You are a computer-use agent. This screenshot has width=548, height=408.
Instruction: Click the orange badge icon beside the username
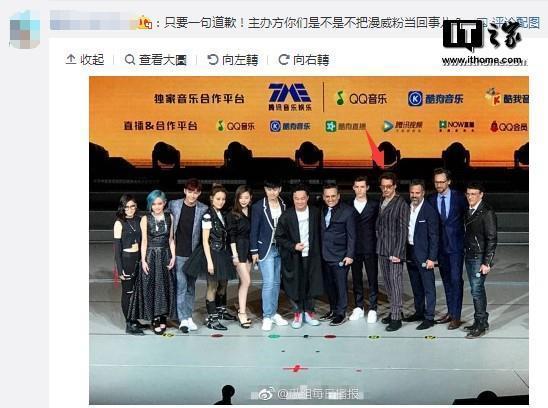145,23
